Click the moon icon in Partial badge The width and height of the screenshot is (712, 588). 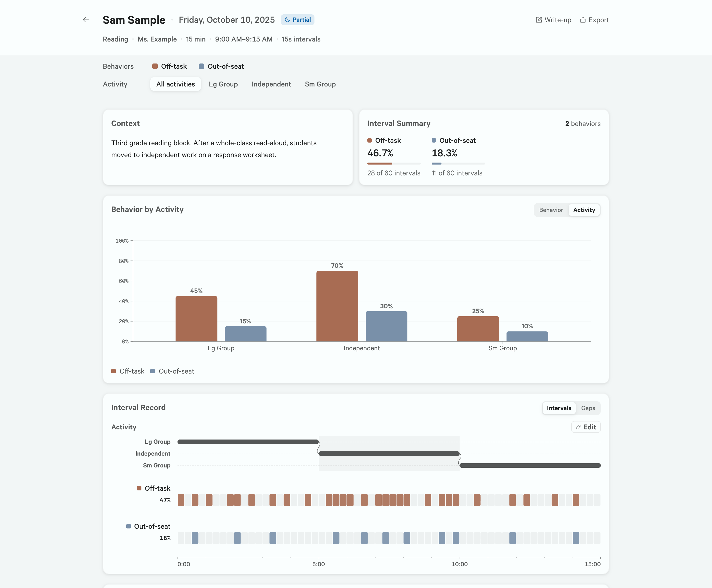point(287,20)
